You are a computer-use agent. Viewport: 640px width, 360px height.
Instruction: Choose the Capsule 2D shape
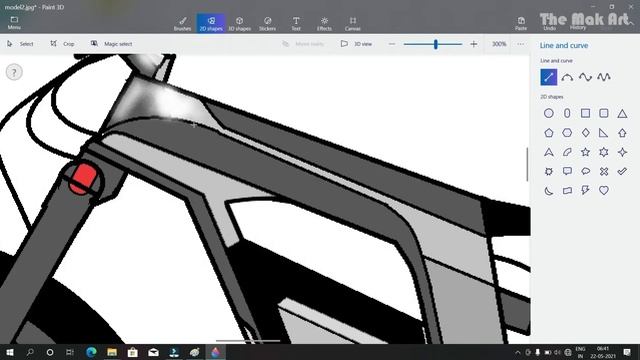pyautogui.click(x=567, y=113)
